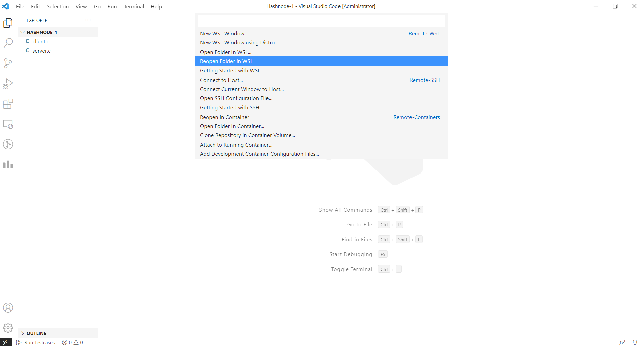
Task: Open the feedback icon in status bar
Action: [x=622, y=342]
